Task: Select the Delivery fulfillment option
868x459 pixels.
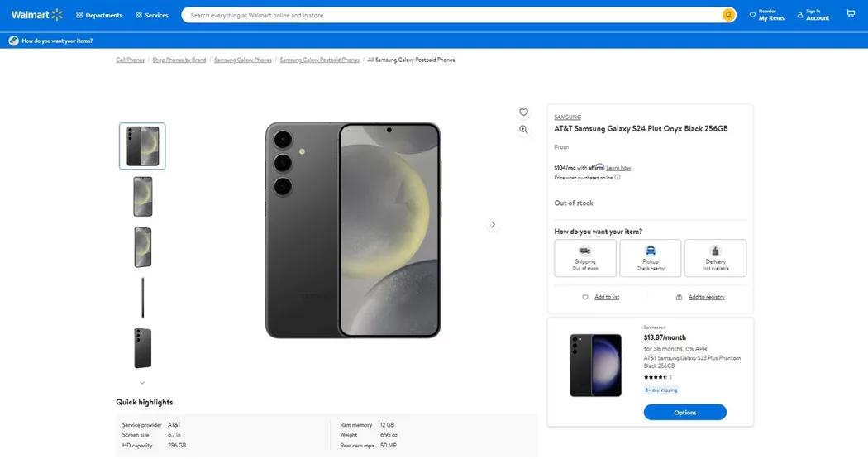Action: pos(715,258)
